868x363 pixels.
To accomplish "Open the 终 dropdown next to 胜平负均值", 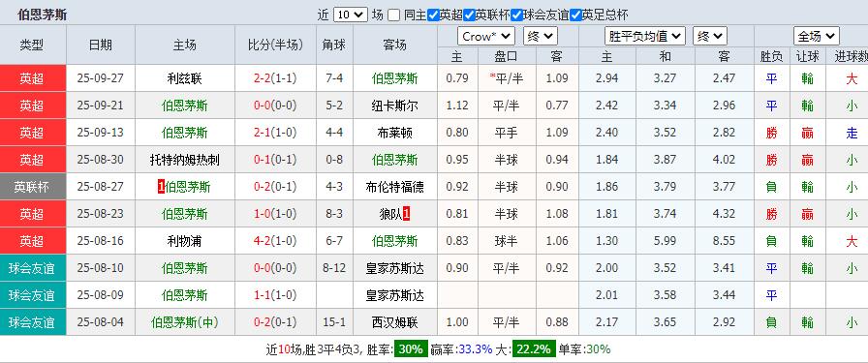I will (710, 37).
